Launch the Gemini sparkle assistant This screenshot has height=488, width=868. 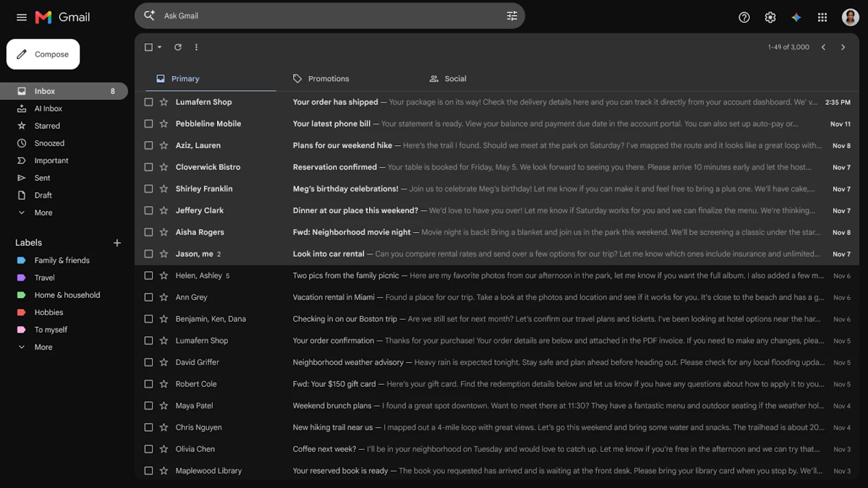(x=796, y=17)
